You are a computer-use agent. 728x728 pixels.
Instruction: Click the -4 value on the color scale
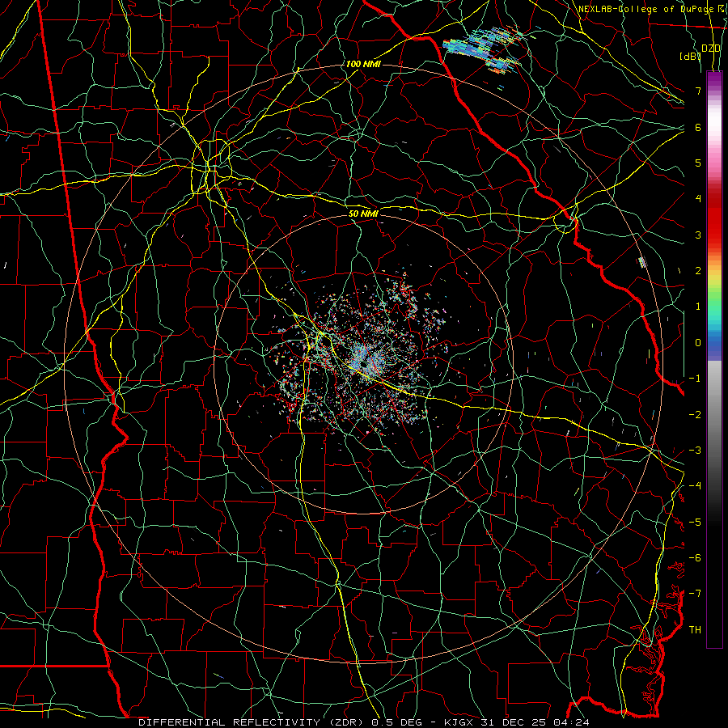695,486
